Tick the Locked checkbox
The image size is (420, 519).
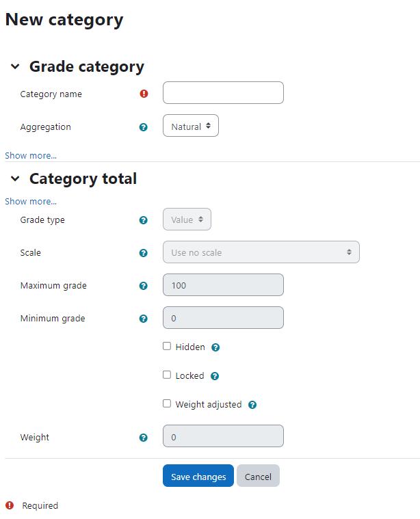click(x=167, y=375)
